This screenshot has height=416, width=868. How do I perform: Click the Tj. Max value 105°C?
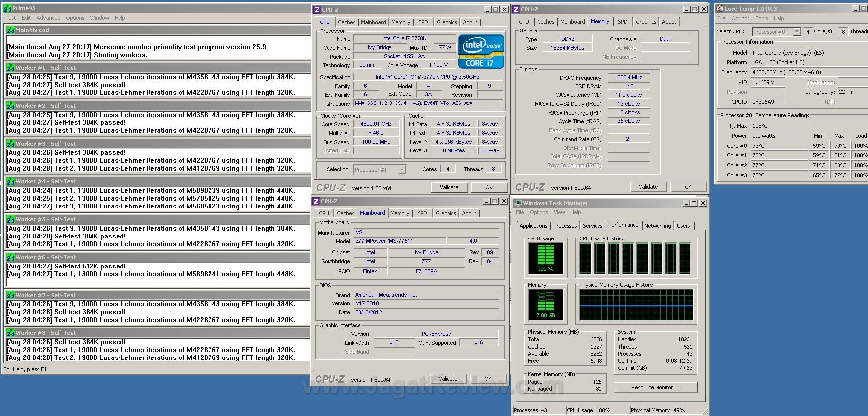tap(779, 126)
